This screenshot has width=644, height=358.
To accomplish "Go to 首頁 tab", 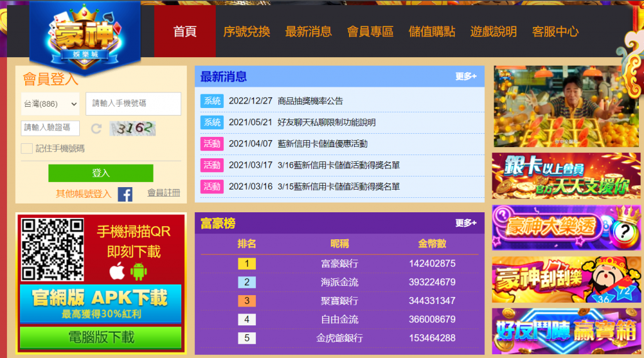I will click(185, 31).
